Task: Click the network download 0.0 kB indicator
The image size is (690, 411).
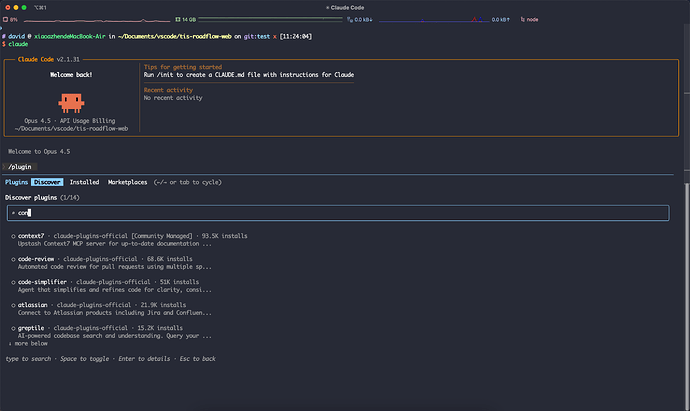Action: 360,20
